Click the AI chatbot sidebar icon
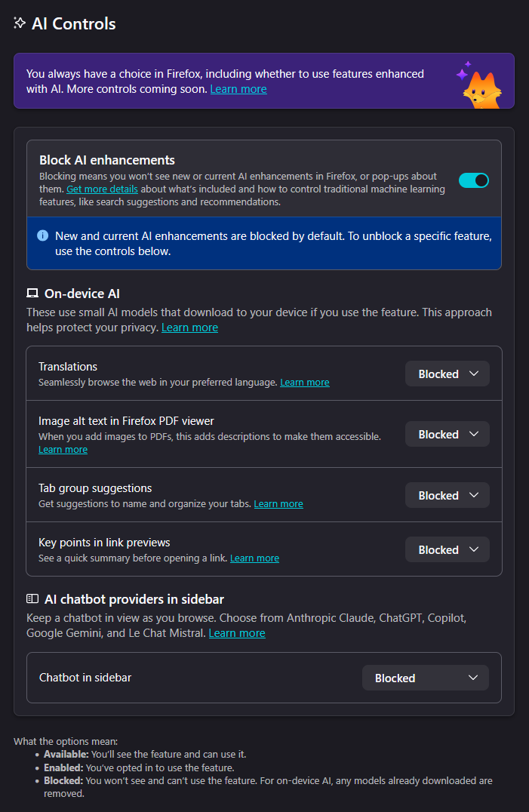The height and width of the screenshot is (812, 529). (32, 599)
